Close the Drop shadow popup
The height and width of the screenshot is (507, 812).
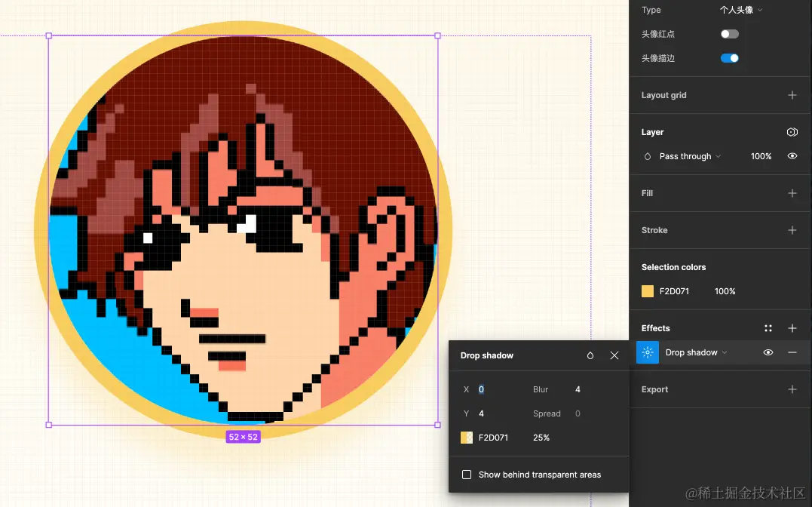pos(614,355)
